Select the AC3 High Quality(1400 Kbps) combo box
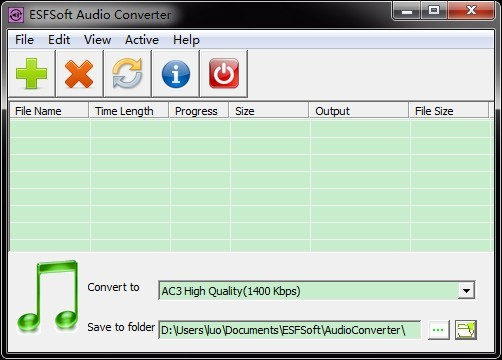 (x=317, y=291)
